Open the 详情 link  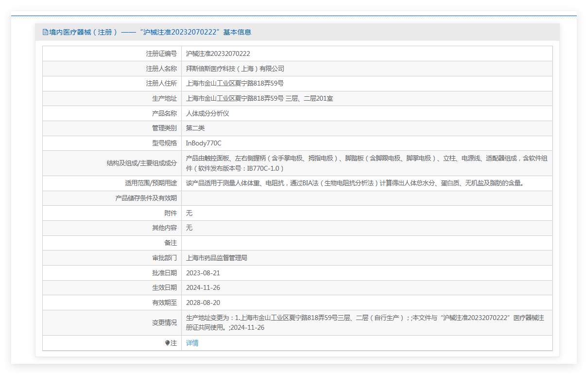pos(192,343)
